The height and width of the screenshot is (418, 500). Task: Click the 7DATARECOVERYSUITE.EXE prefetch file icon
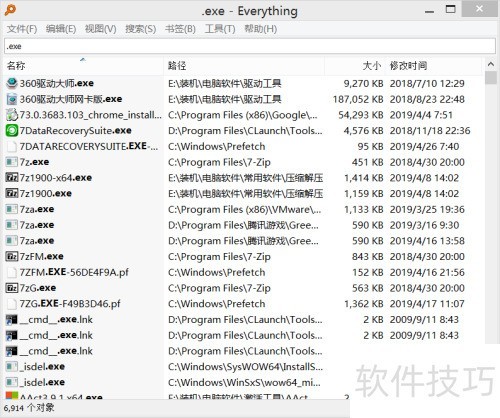[x=12, y=146]
